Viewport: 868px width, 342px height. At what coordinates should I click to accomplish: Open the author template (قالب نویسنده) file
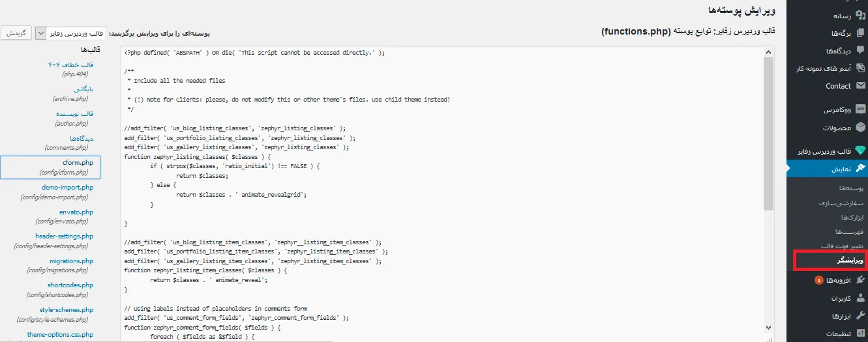75,113
